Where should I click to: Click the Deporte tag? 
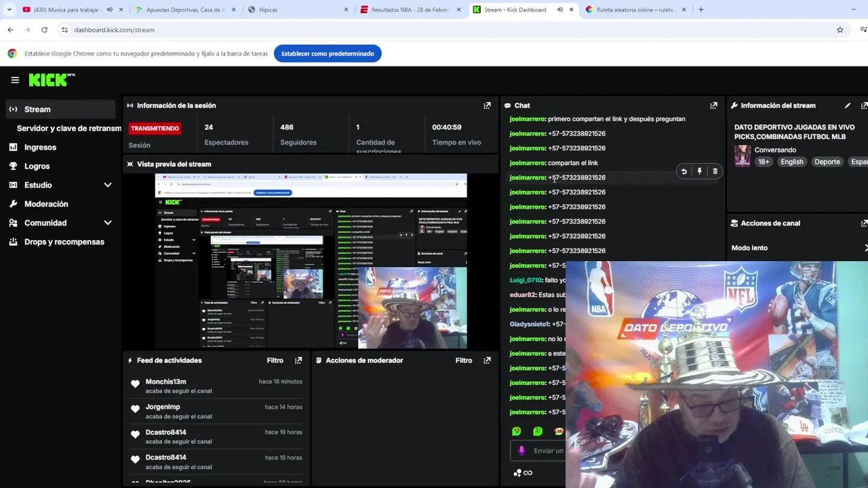827,162
